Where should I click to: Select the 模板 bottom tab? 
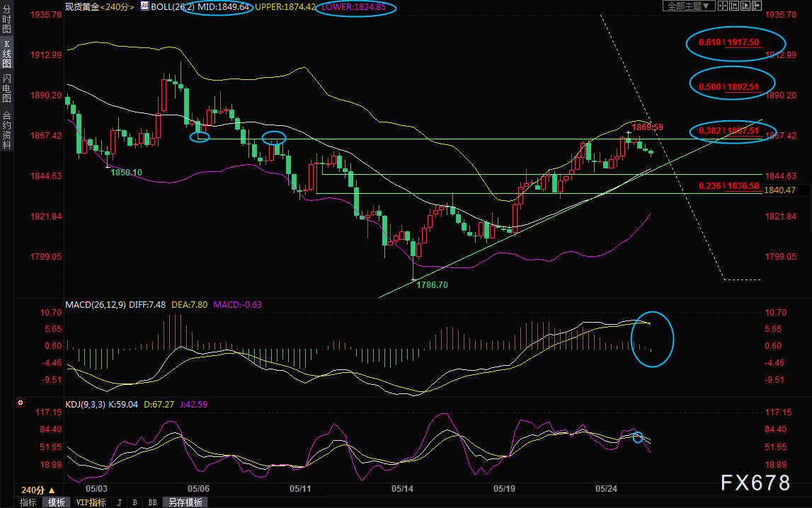point(57,502)
